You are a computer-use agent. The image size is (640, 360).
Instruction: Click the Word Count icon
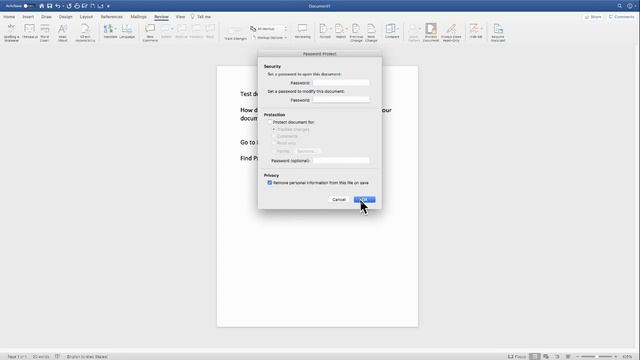coord(45,33)
